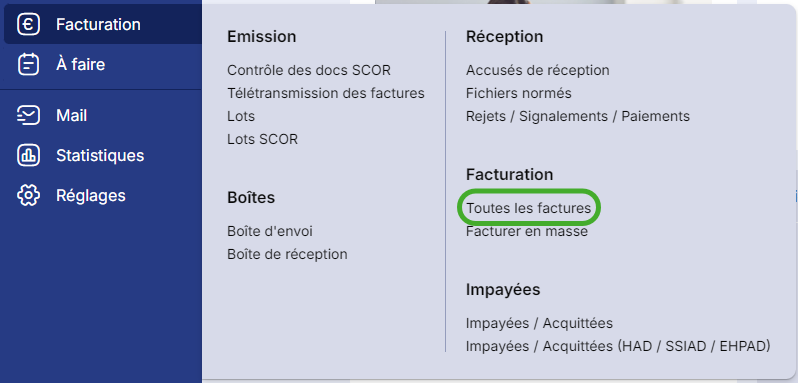Click the À faire calendar icon
The image size is (798, 383).
28,65
